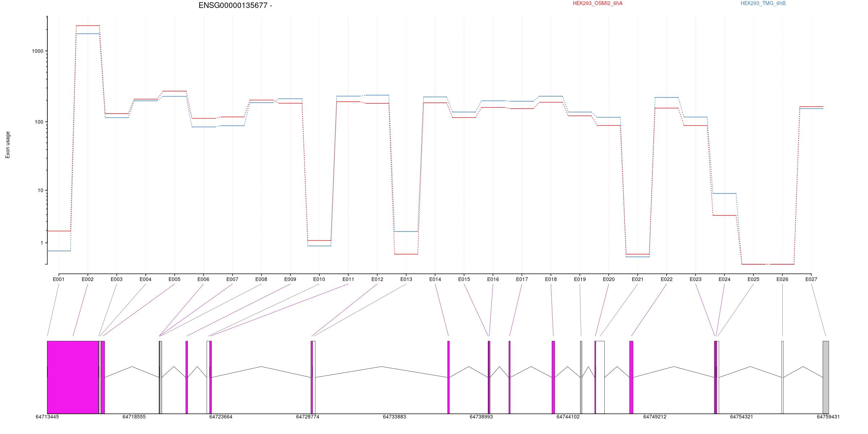The height and width of the screenshot is (434, 868).
Task: Click the 100 y-axis tick label
Action: (x=39, y=122)
